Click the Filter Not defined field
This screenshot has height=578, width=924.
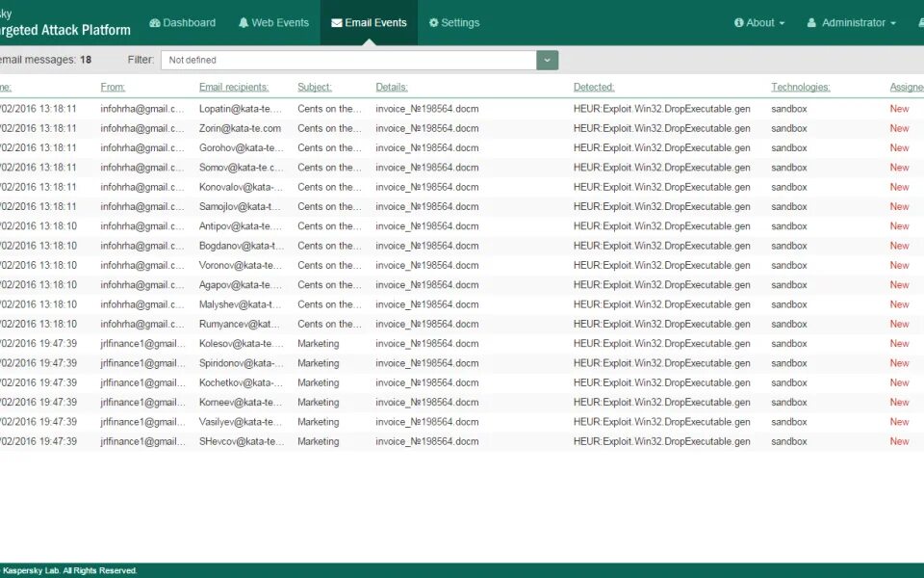pyautogui.click(x=348, y=60)
